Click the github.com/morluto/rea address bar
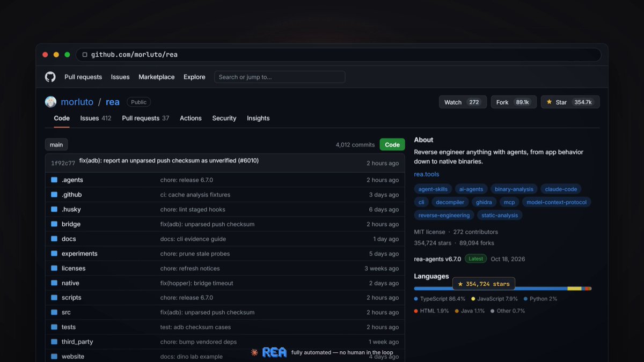This screenshot has height=362, width=644. pos(338,55)
